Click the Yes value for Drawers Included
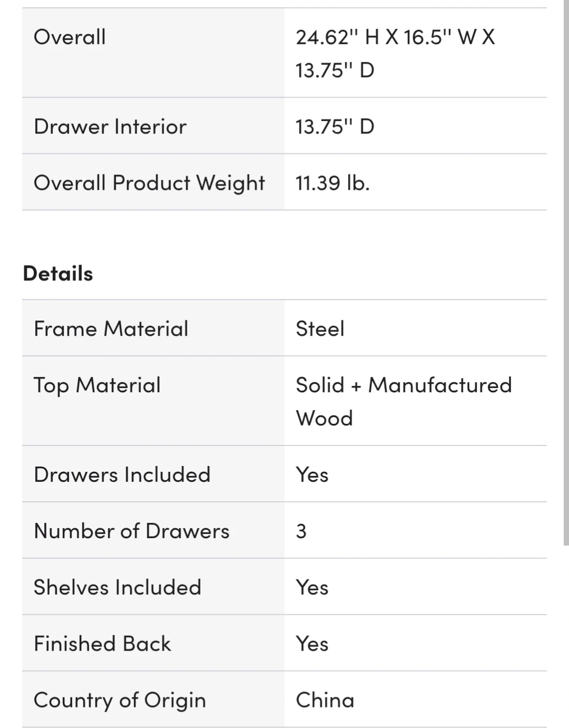Image resolution: width=569 pixels, height=728 pixels. coord(312,474)
